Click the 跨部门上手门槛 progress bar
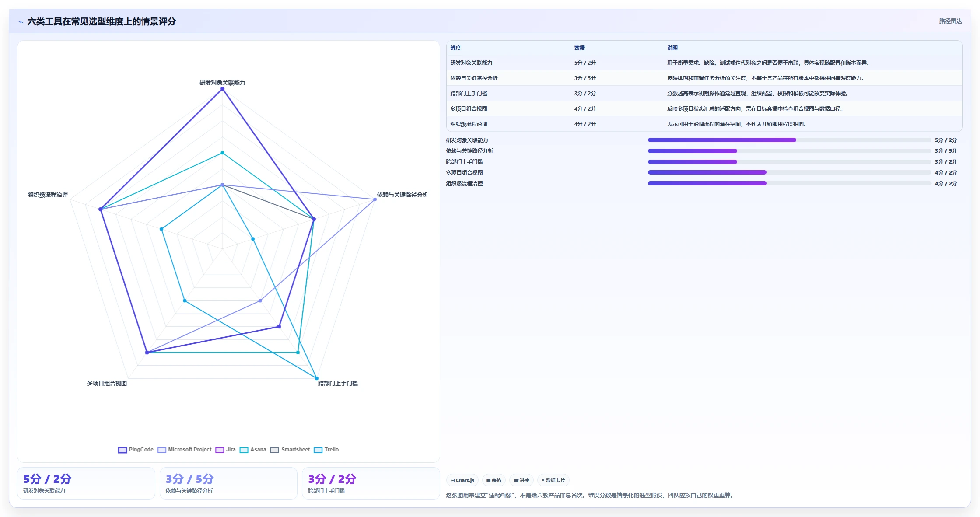980x517 pixels. pyautogui.click(x=789, y=162)
